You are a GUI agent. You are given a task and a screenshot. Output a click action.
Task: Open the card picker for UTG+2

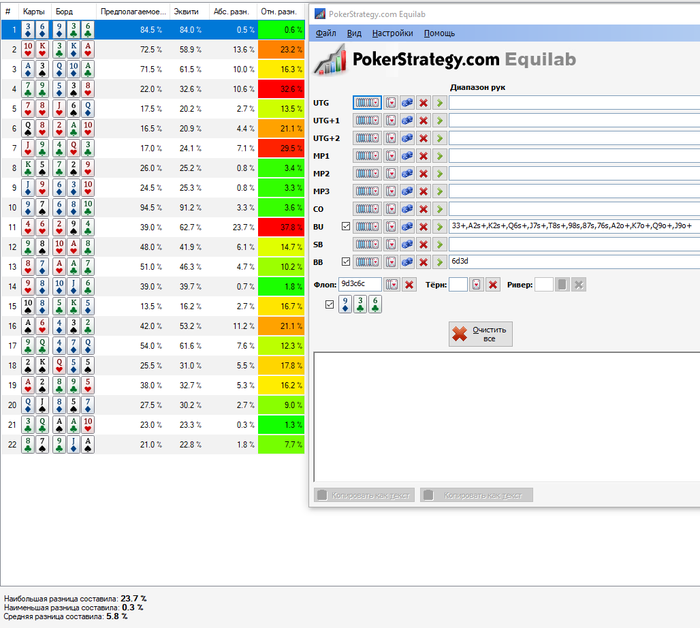pos(391,138)
